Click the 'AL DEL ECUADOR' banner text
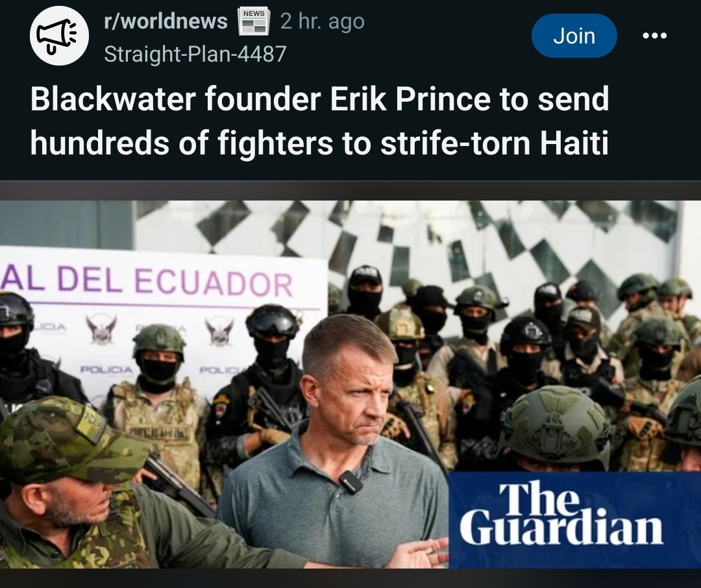Viewport: 701px width, 588px height. [x=147, y=281]
